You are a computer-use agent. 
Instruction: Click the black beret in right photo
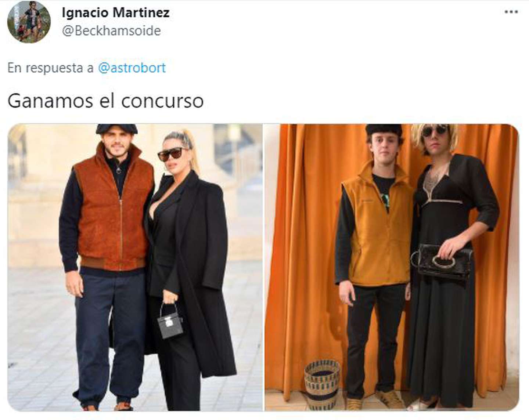[x=384, y=130]
